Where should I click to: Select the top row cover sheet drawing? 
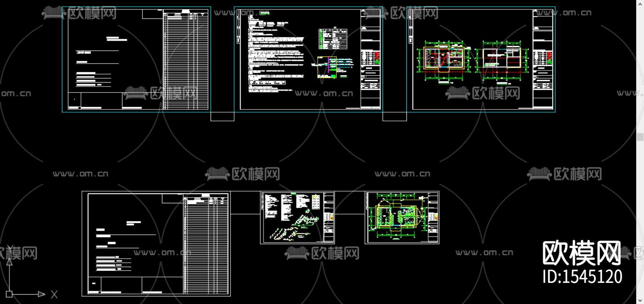click(x=136, y=59)
